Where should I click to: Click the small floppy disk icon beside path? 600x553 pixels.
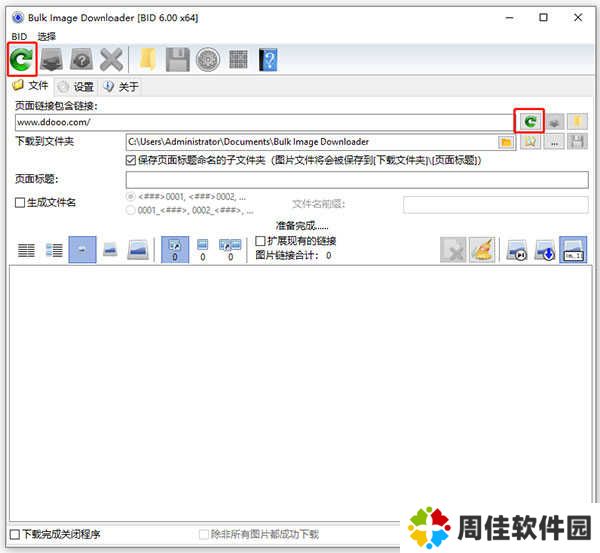click(x=577, y=142)
